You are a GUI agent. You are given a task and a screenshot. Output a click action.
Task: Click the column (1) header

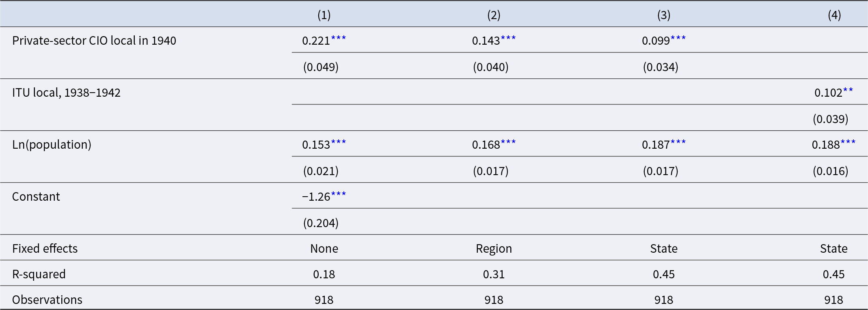[x=324, y=15]
